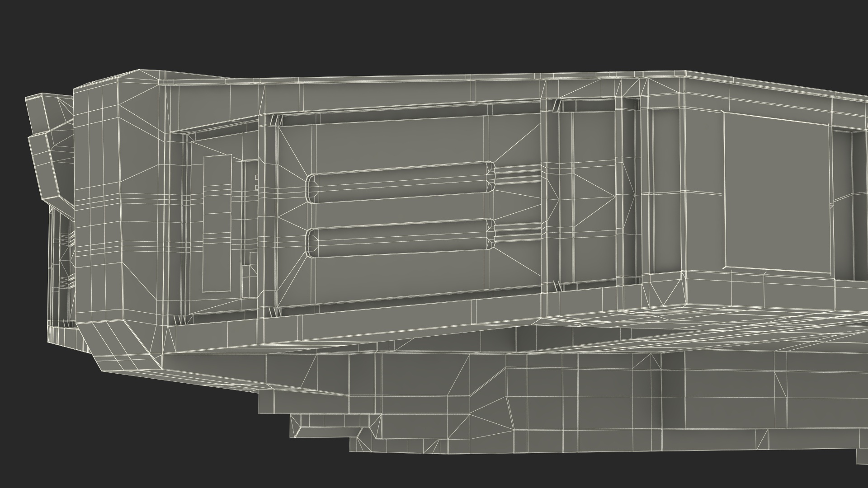Image resolution: width=868 pixels, height=488 pixels.
Task: Click the flat area between the two slots
Action: coord(400,211)
